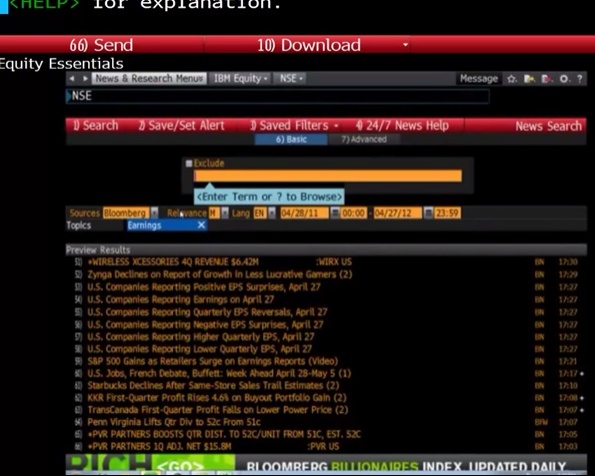Expand the Sources Bloomberg dropdown
Image resolution: width=595 pixels, height=476 pixels.
154,213
